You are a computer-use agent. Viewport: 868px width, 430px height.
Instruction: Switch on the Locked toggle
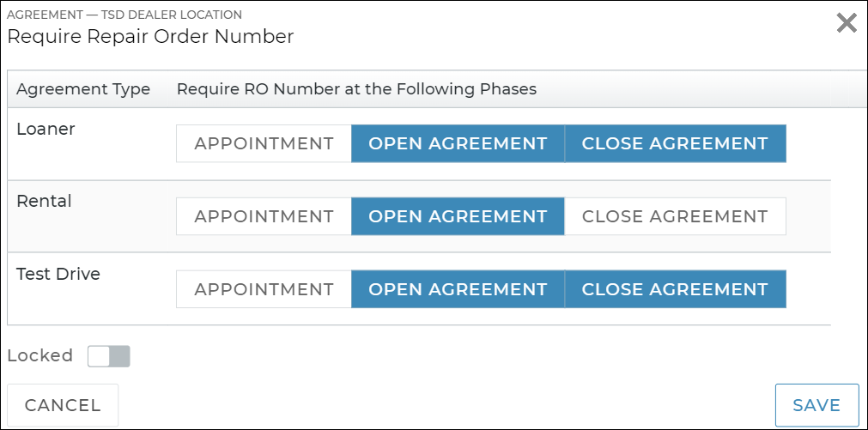click(x=109, y=356)
